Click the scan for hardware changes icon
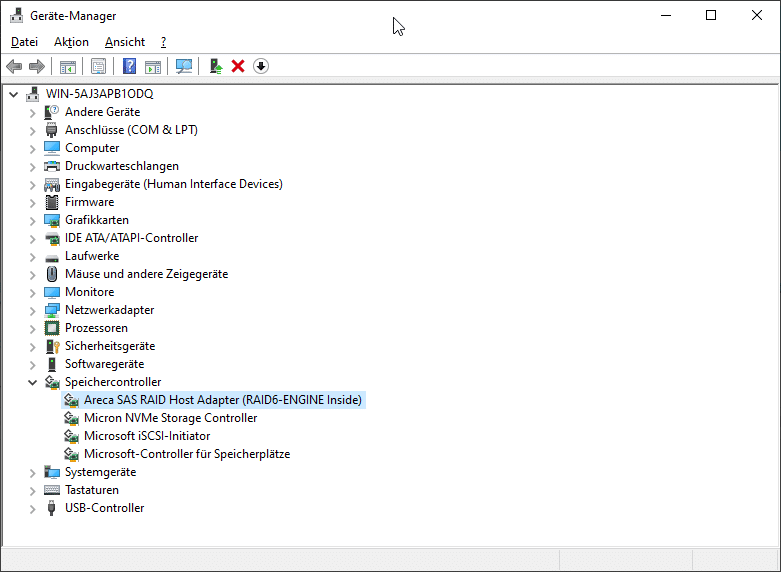 click(184, 66)
